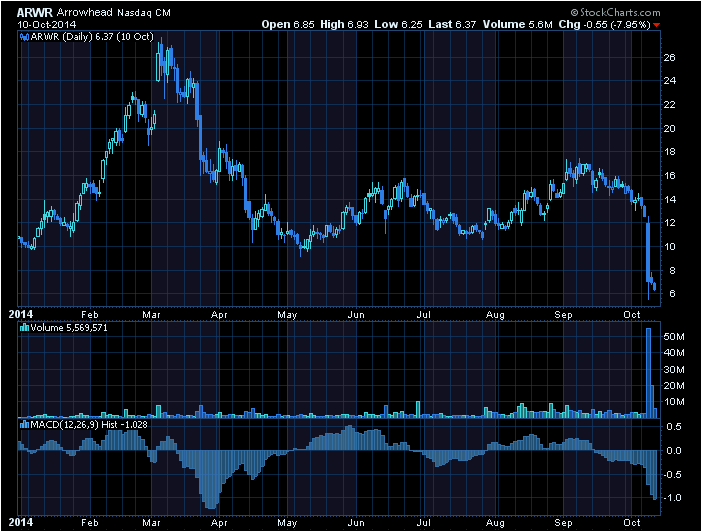Click the ARWR ticker symbol in header

[x=34, y=13]
